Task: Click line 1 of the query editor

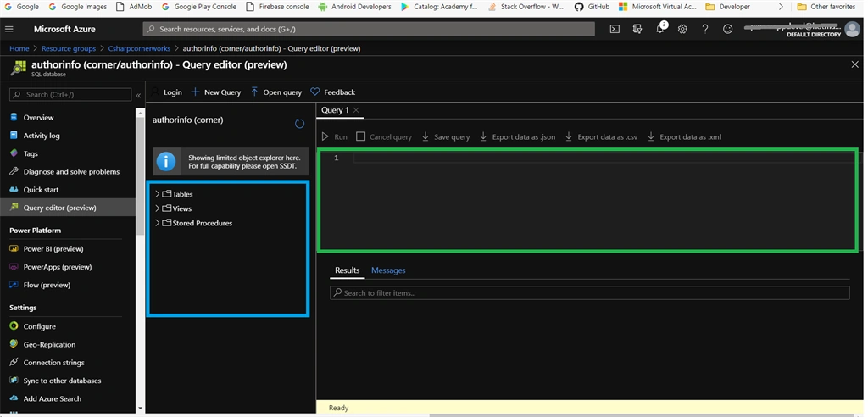Action: click(604, 158)
